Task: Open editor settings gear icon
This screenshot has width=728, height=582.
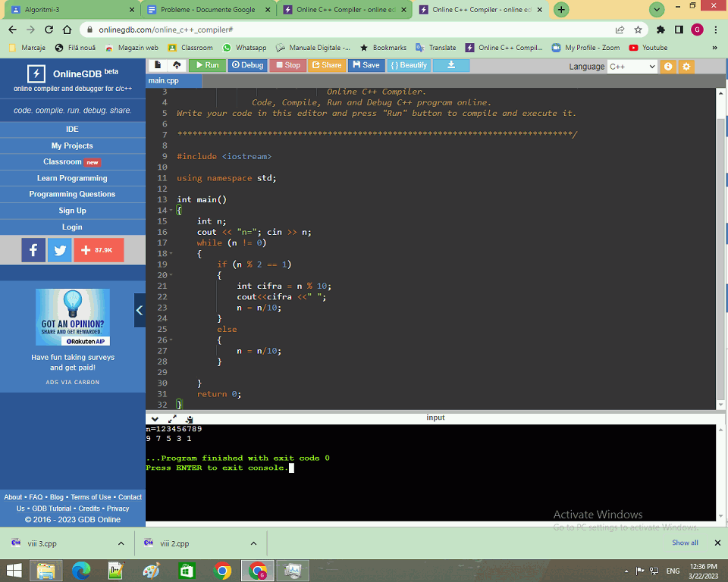Action: click(x=686, y=66)
